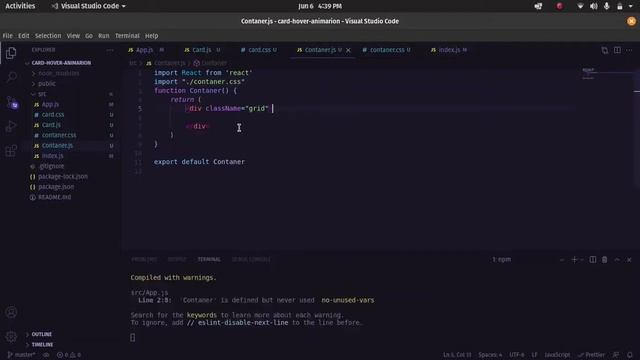Switch to the card.css editor tab
The image size is (640, 360).
tap(259, 50)
